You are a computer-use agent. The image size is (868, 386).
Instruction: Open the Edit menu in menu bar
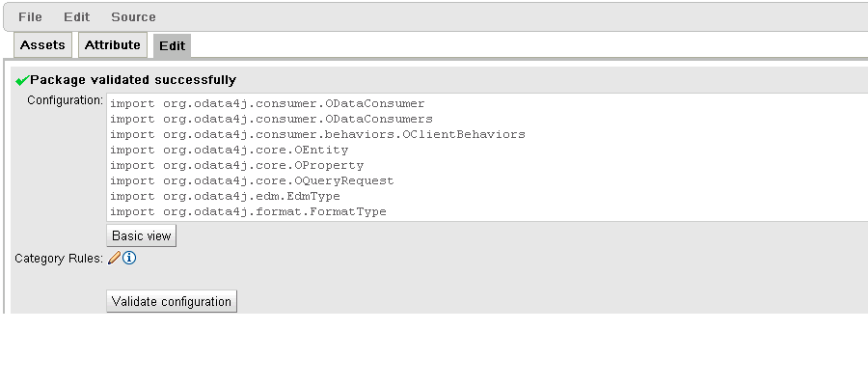(x=76, y=17)
